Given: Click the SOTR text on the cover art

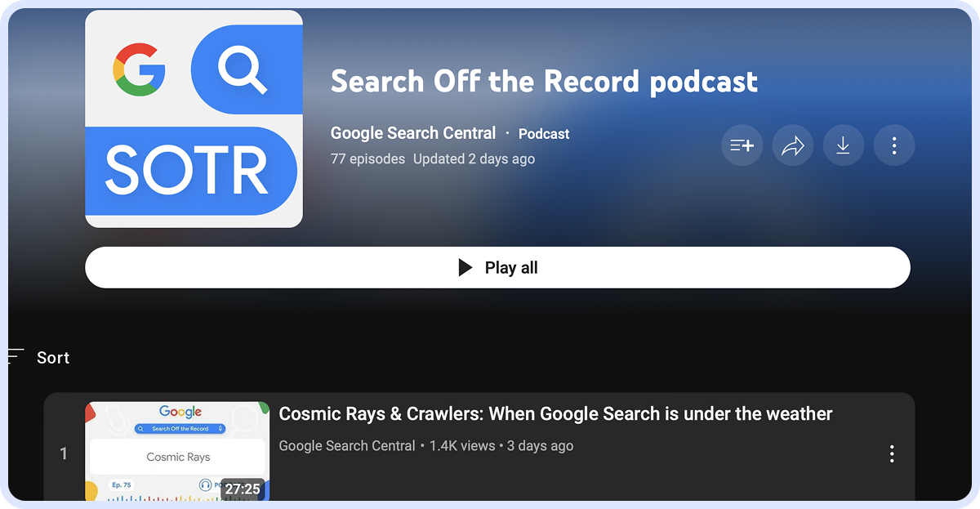Looking at the screenshot, I should coord(187,170).
